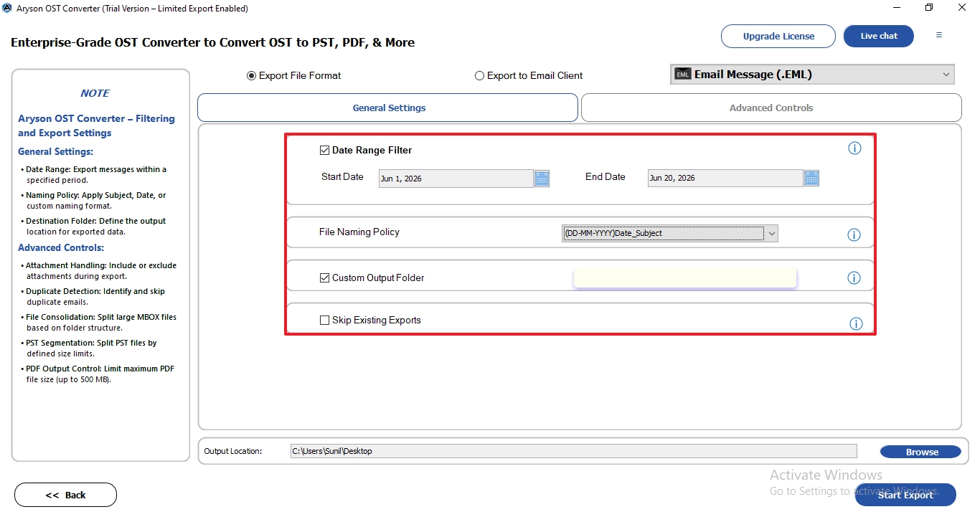
Task: Click the 'File Naming Policy' label text
Action: [359, 232]
